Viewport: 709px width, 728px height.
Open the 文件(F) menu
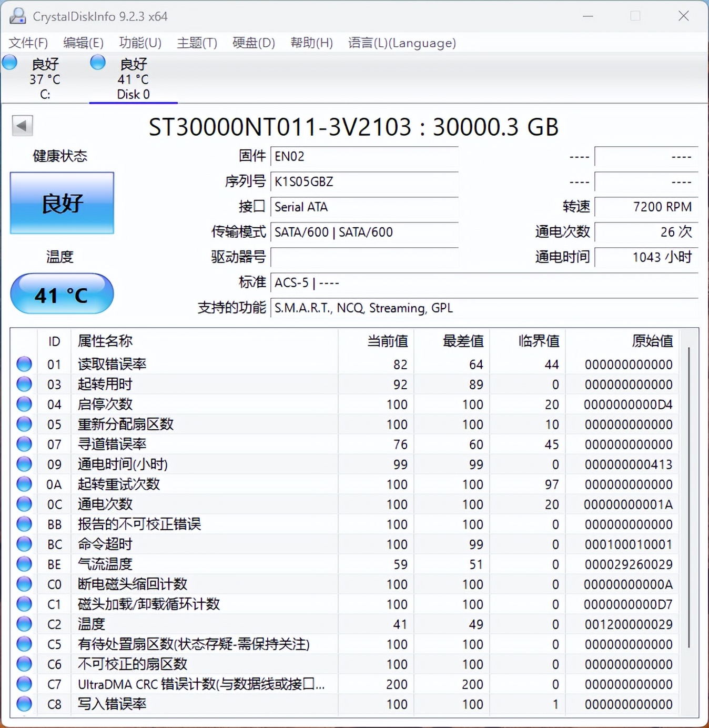coord(28,43)
